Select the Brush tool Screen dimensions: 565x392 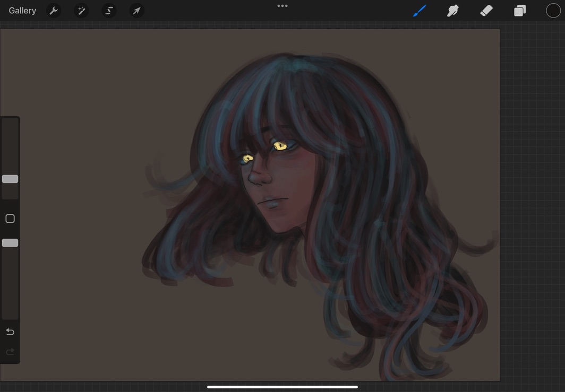pyautogui.click(x=420, y=11)
